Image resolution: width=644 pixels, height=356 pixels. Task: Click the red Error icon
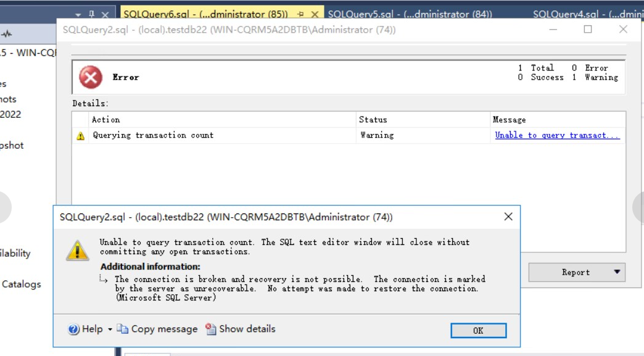click(x=91, y=77)
